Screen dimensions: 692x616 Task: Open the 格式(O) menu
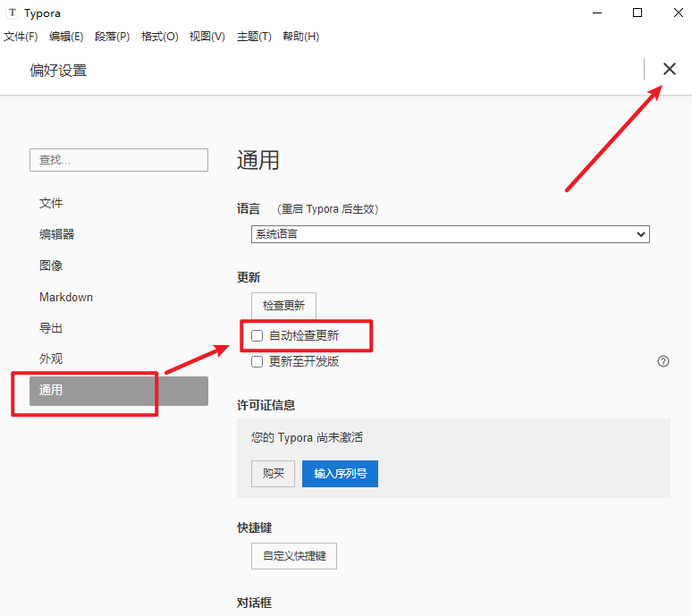(160, 37)
